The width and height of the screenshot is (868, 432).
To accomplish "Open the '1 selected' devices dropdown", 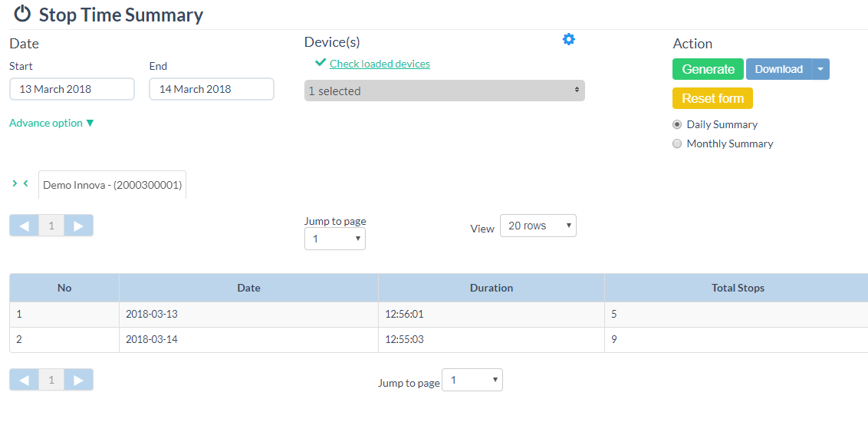I will pos(444,91).
